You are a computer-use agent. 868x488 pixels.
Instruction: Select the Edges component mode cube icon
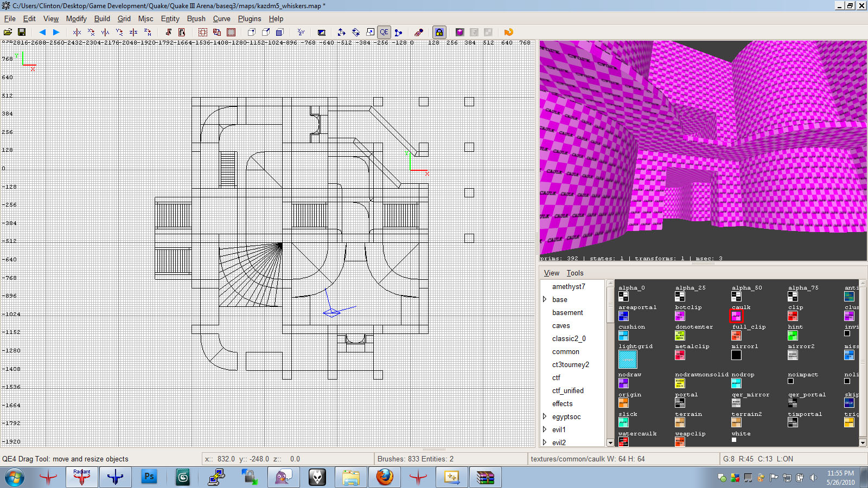pyautogui.click(x=266, y=33)
